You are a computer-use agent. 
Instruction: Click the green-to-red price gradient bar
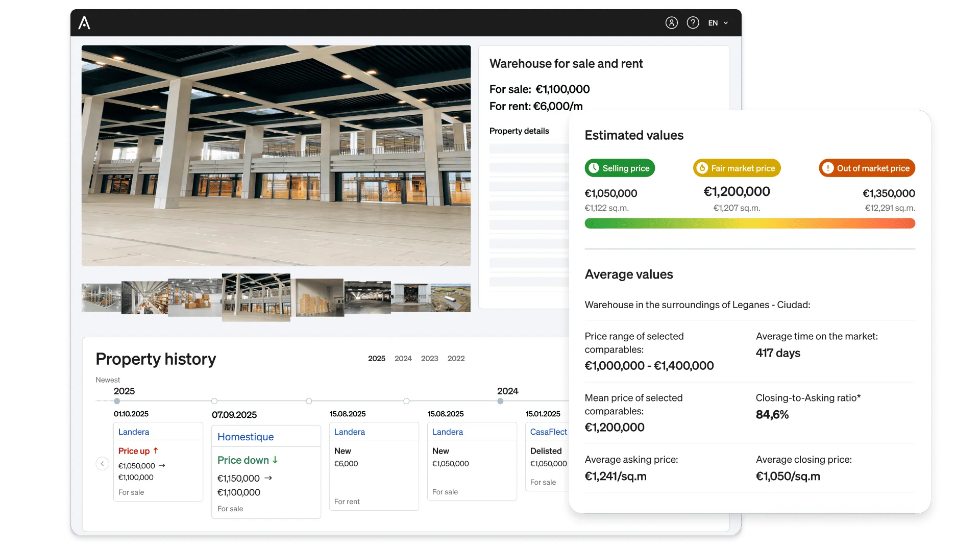coord(750,223)
